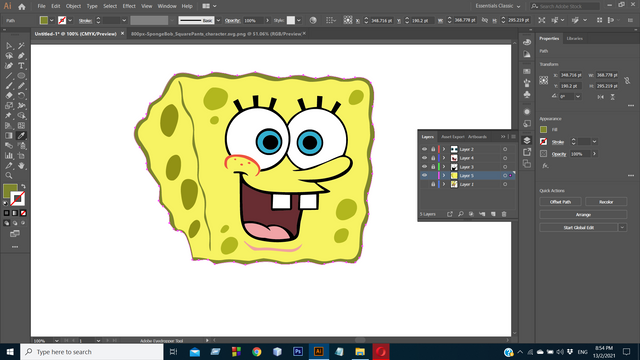This screenshot has height=360, width=640.
Task: Click Locate Object magnifier in Layers panel
Action: tap(460, 214)
